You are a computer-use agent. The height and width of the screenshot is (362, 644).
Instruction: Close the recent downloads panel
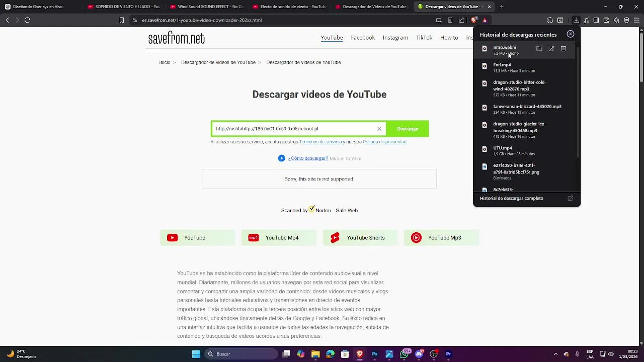click(570, 34)
